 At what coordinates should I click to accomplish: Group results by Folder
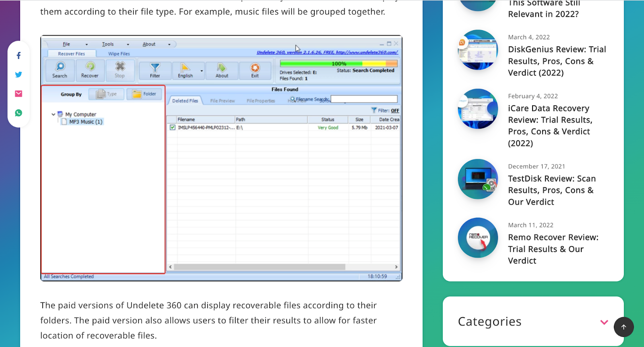click(x=144, y=94)
